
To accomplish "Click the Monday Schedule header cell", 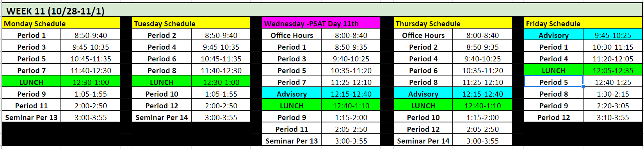I will pos(61,23).
